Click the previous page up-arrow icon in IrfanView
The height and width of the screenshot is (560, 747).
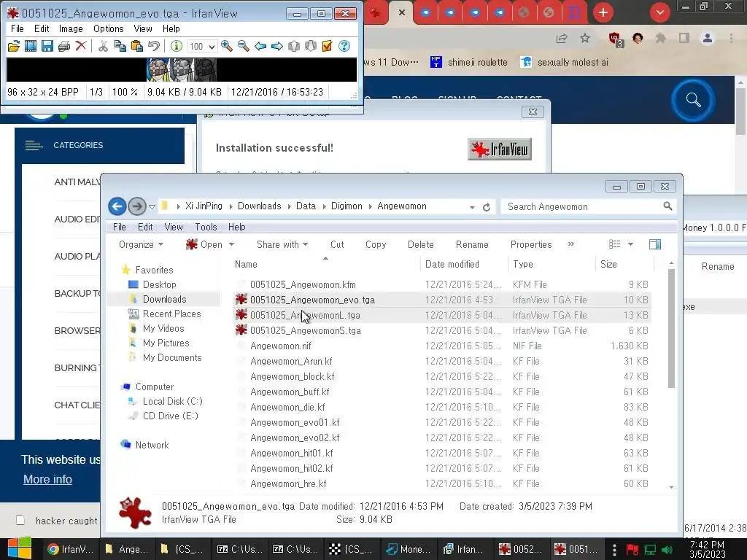[294, 46]
